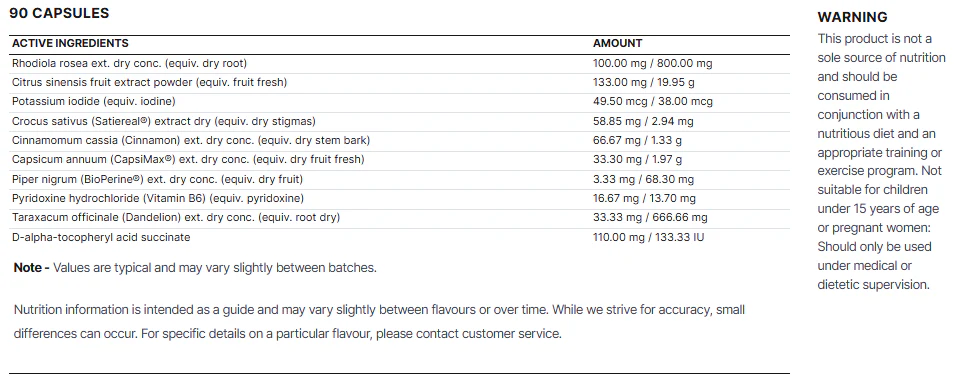Click the 49.50 mcg / 38.00 mcg amount
973x392 pixels.
[653, 102]
